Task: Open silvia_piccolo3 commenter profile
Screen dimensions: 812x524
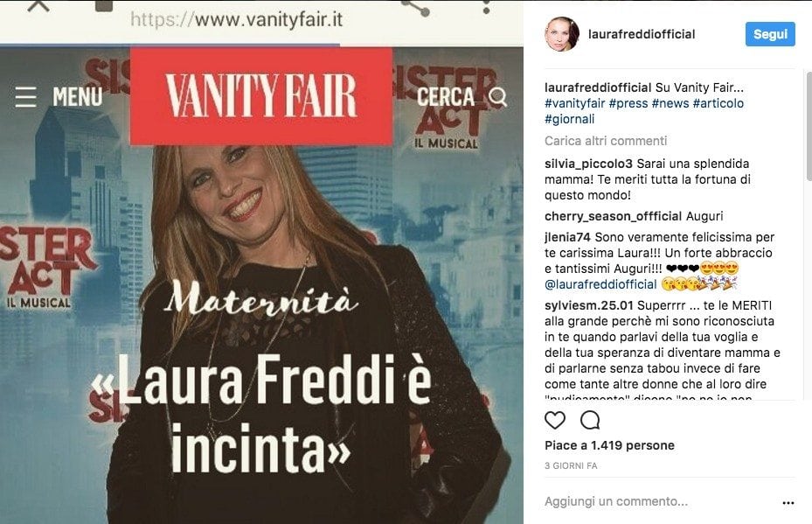Action: coord(588,164)
